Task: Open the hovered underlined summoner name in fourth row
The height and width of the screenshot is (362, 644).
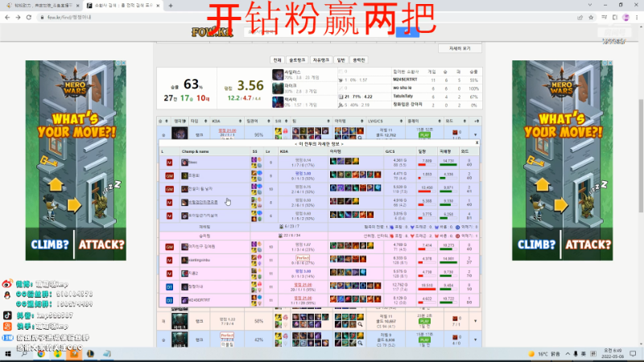Action: (204, 203)
